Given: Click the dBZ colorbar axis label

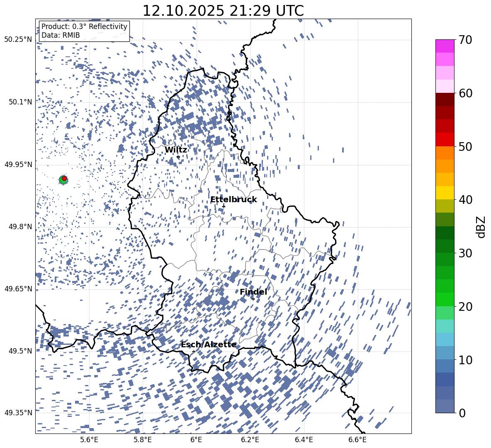Looking at the screenshot, I should pos(481,227).
